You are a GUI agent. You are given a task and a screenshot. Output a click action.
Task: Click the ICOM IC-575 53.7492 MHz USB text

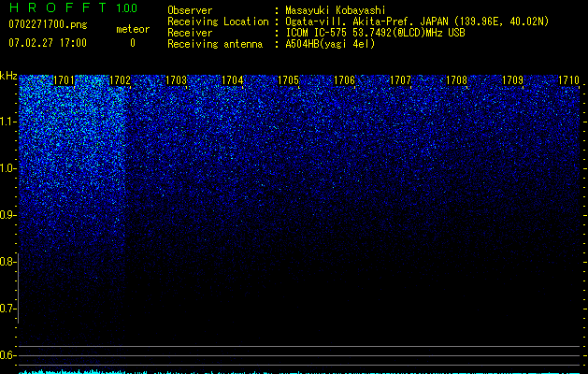pos(375,33)
